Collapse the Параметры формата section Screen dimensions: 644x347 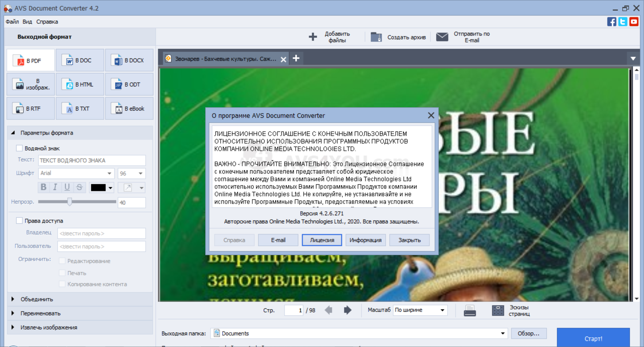pyautogui.click(x=13, y=133)
